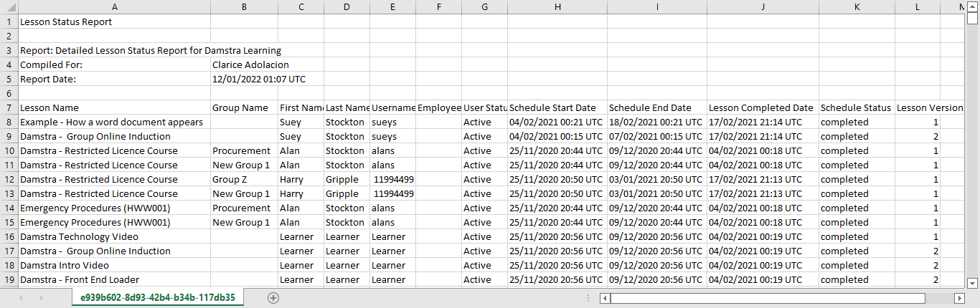This screenshot has width=980, height=308.
Task: Click the Select All corner triangle
Action: click(9, 6)
